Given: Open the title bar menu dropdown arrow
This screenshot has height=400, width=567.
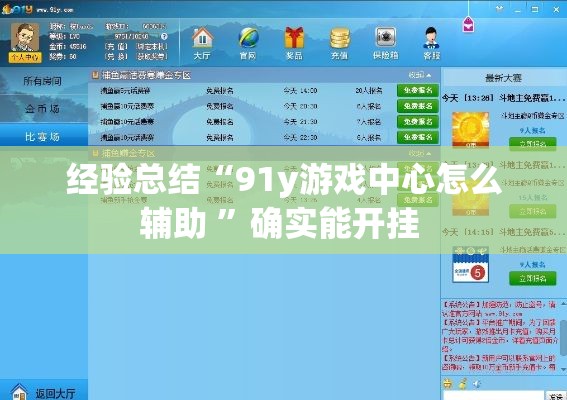Looking at the screenshot, I should point(500,9).
